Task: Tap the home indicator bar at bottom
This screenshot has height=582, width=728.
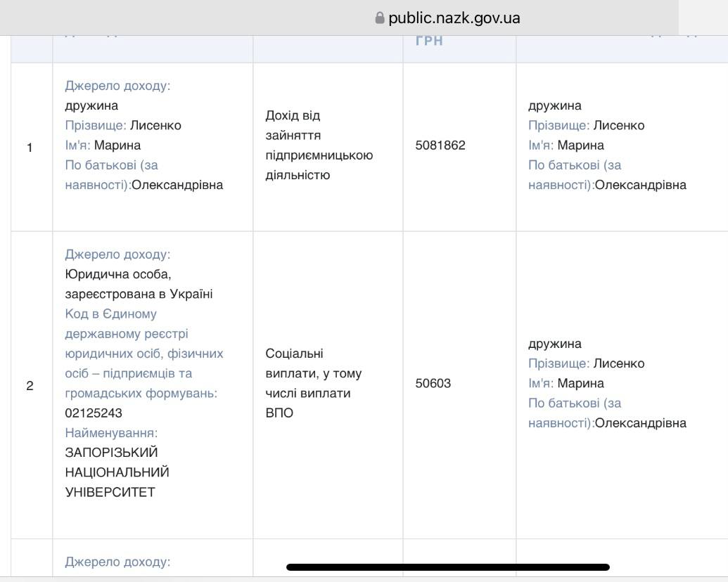Action: [447, 567]
